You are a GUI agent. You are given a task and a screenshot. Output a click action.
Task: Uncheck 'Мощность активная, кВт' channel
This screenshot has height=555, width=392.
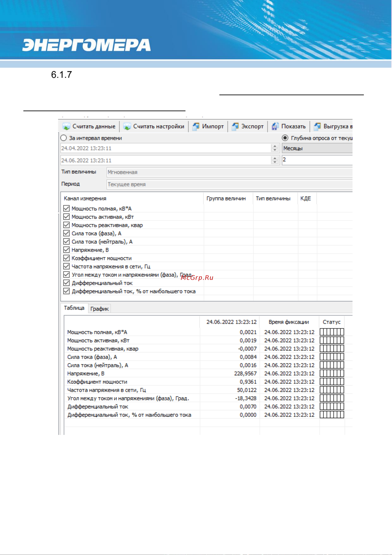pos(66,217)
